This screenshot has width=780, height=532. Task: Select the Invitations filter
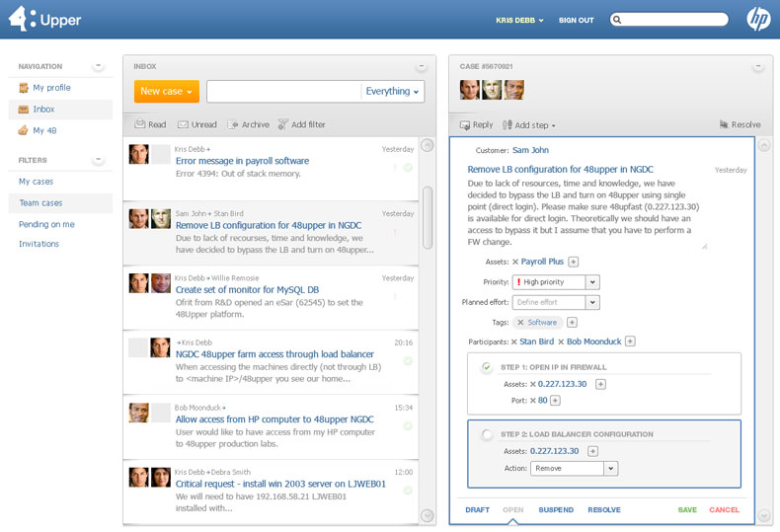(39, 244)
